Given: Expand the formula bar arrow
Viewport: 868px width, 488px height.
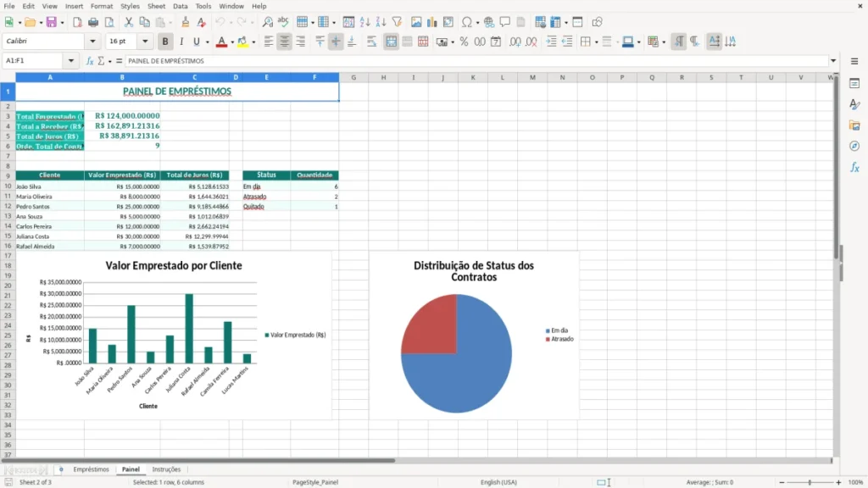Looking at the screenshot, I should 833,61.
